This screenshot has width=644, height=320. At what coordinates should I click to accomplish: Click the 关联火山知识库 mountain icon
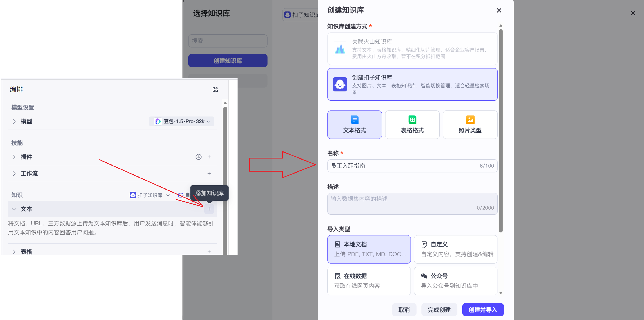point(340,49)
